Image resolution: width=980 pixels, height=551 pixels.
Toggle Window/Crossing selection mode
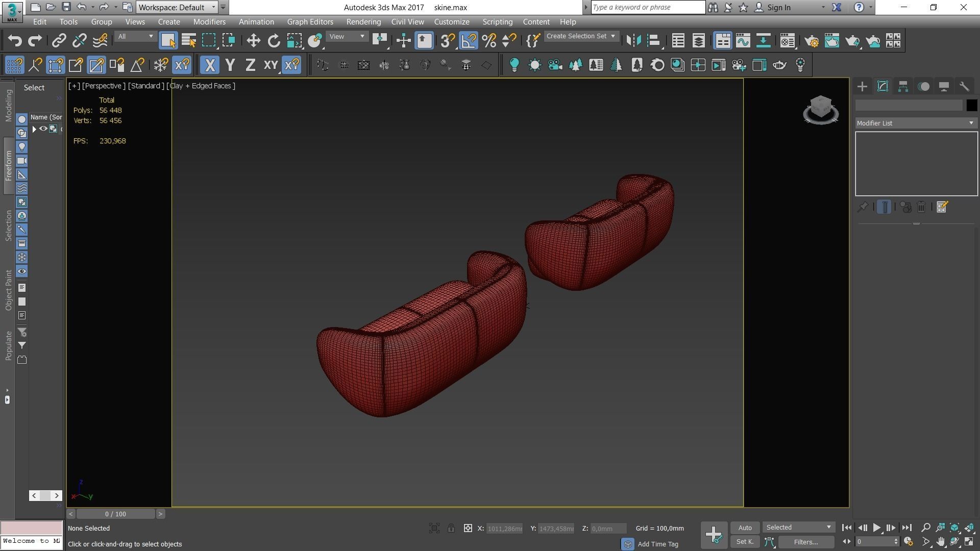tap(229, 41)
